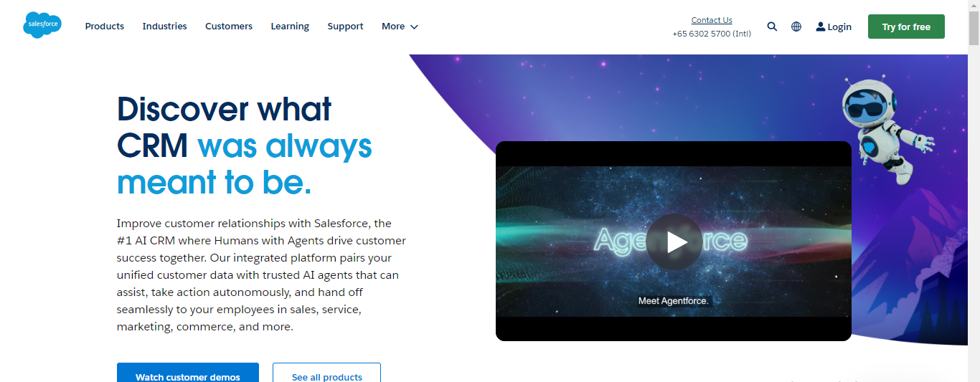
Task: Click the +65 6302 5700 phone number
Action: tap(712, 34)
